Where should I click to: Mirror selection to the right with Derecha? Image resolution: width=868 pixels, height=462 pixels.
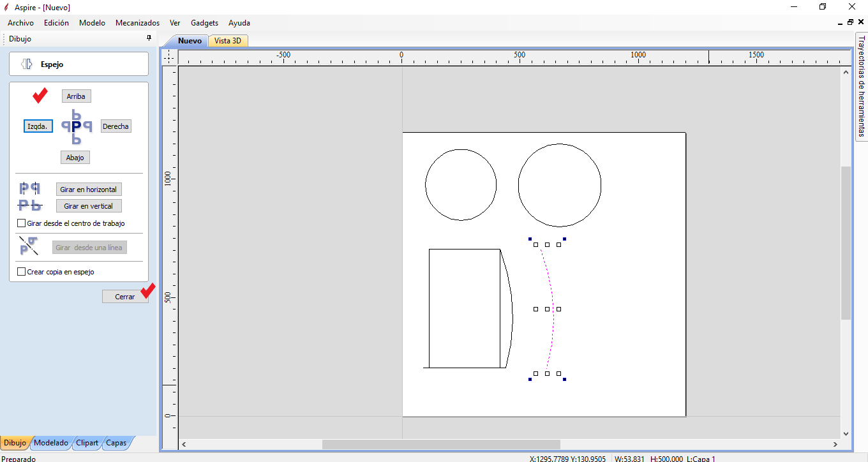tap(116, 126)
